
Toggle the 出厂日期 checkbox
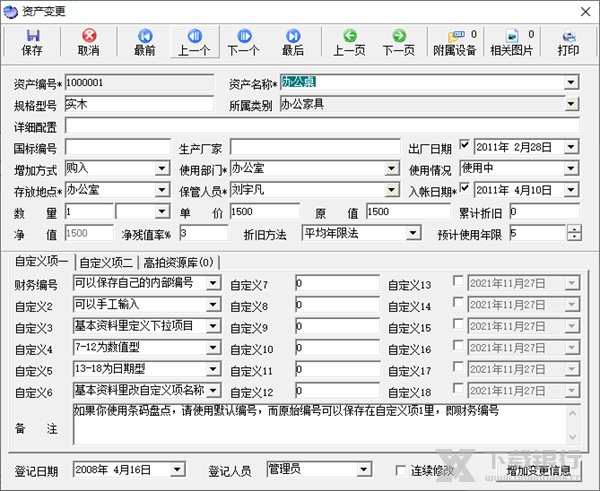465,145
